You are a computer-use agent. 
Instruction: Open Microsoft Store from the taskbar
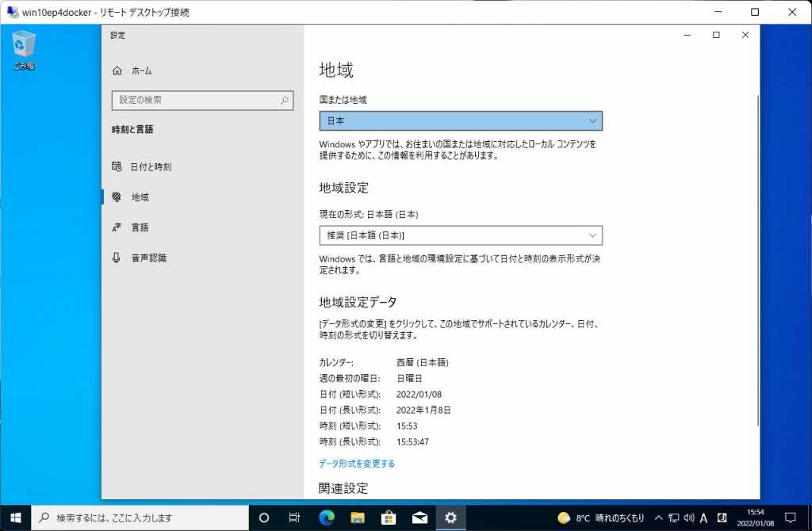point(389,518)
